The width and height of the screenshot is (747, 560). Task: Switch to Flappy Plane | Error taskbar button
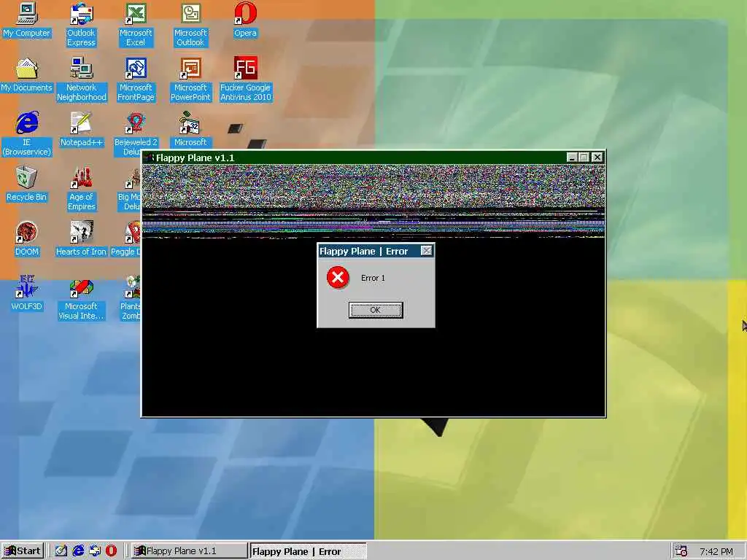coord(308,551)
